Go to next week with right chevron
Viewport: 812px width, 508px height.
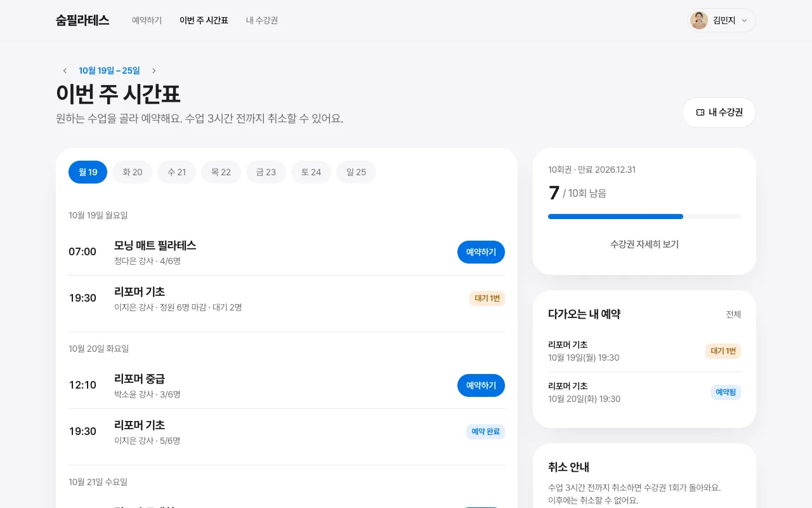click(154, 70)
